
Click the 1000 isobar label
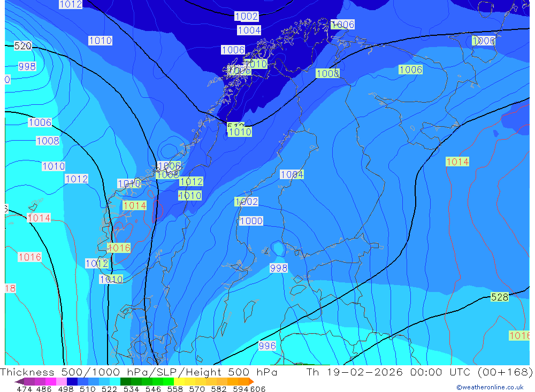(x=251, y=221)
